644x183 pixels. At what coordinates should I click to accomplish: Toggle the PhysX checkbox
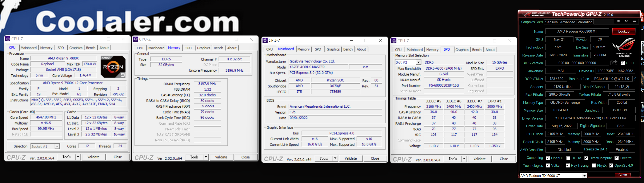pyautogui.click(x=594, y=166)
